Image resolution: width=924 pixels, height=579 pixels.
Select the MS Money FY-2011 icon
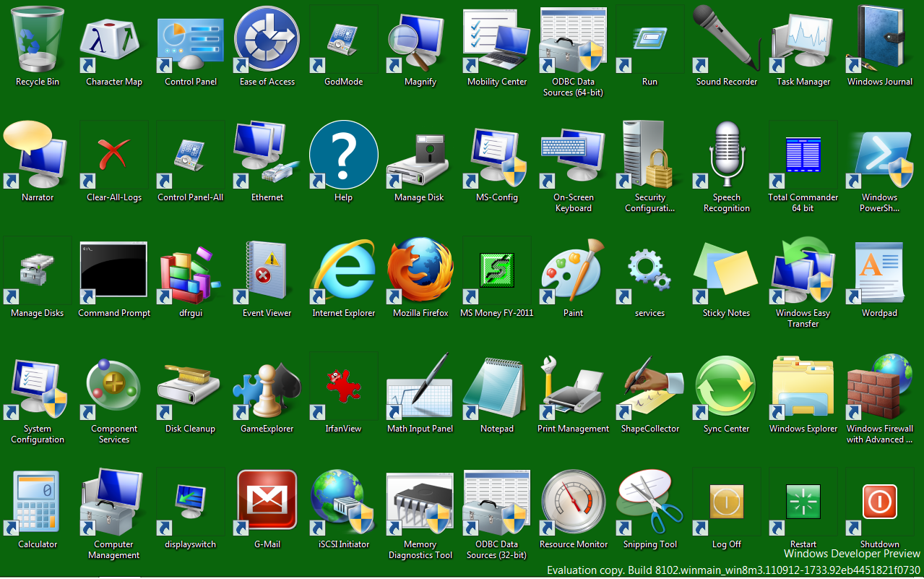click(497, 270)
